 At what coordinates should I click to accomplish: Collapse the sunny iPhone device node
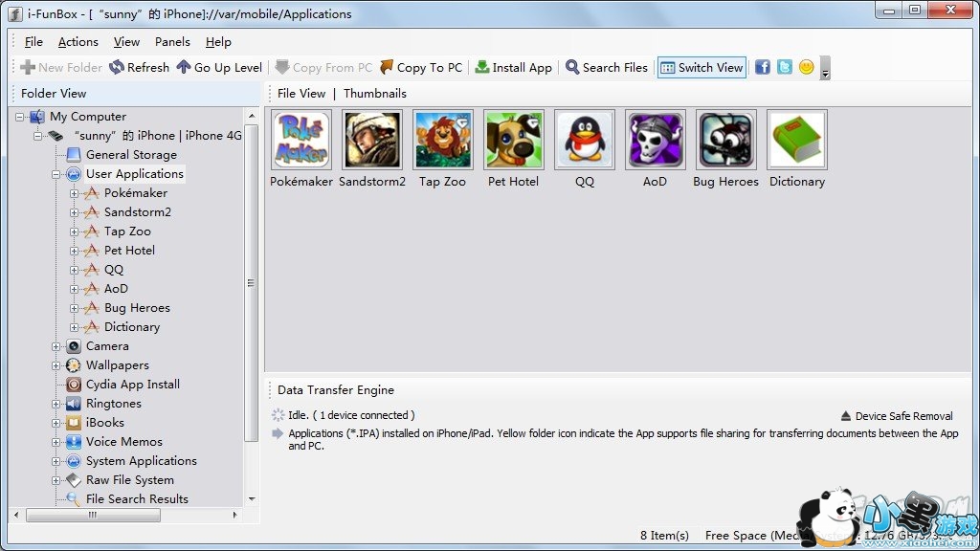tap(38, 136)
